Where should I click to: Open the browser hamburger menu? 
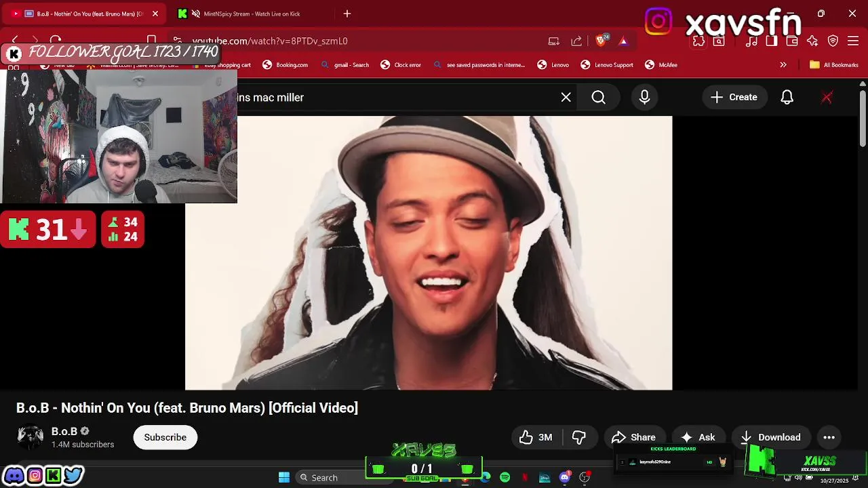[854, 41]
